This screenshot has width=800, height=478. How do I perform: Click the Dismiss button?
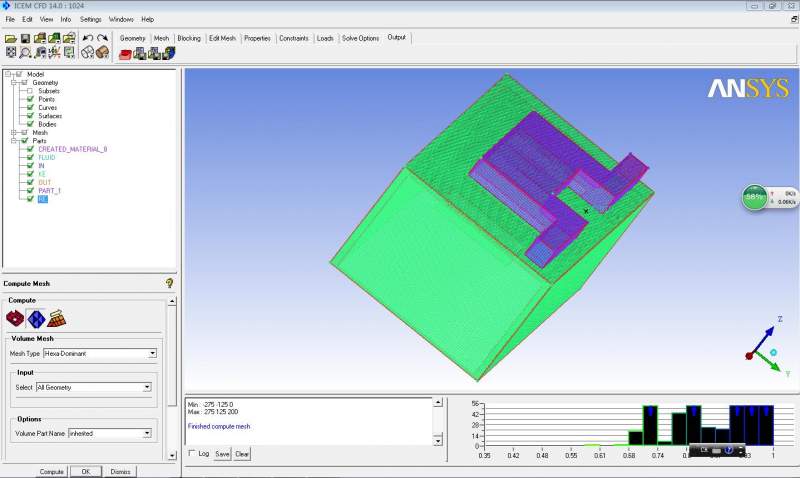click(x=120, y=471)
